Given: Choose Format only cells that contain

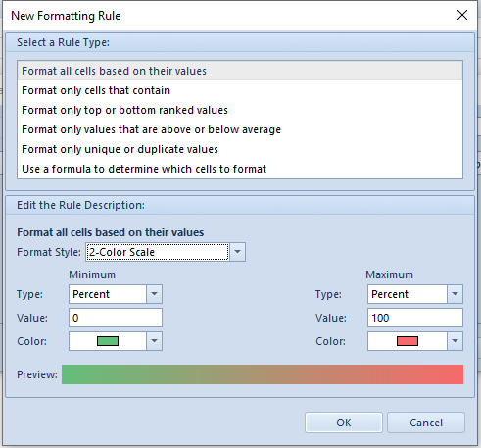Looking at the screenshot, I should [240, 90].
